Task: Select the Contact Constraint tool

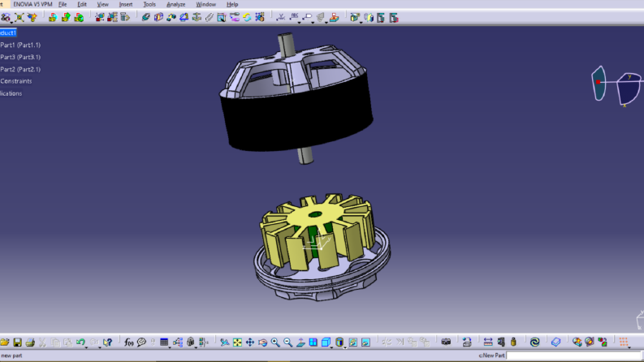Action: click(x=158, y=17)
